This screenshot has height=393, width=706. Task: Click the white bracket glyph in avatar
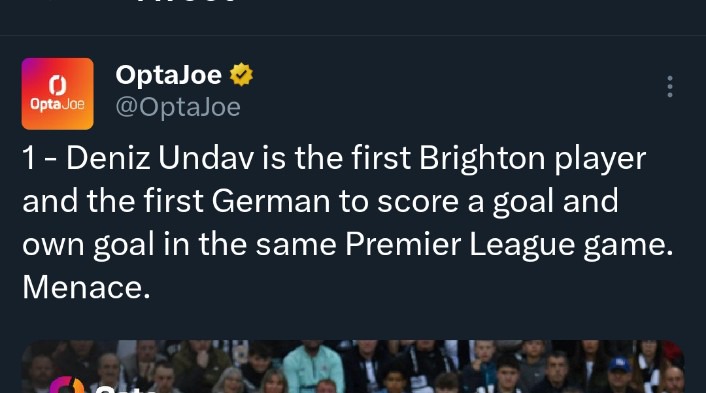click(x=58, y=85)
